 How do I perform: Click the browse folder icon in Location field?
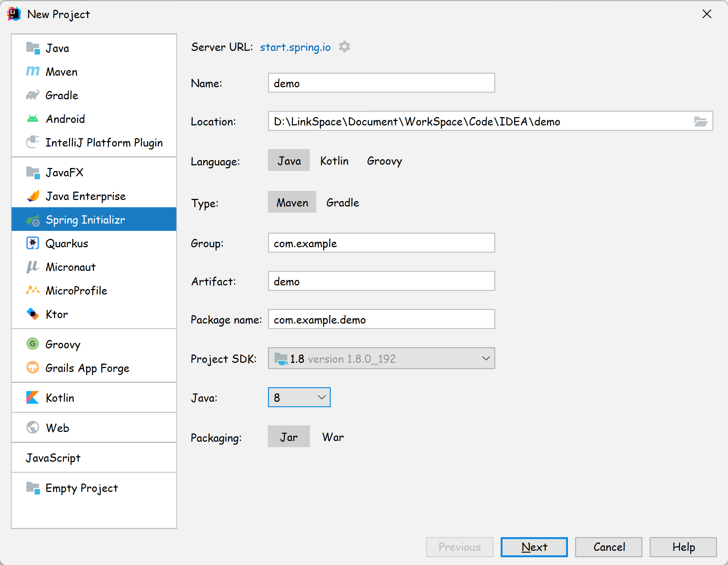point(700,121)
